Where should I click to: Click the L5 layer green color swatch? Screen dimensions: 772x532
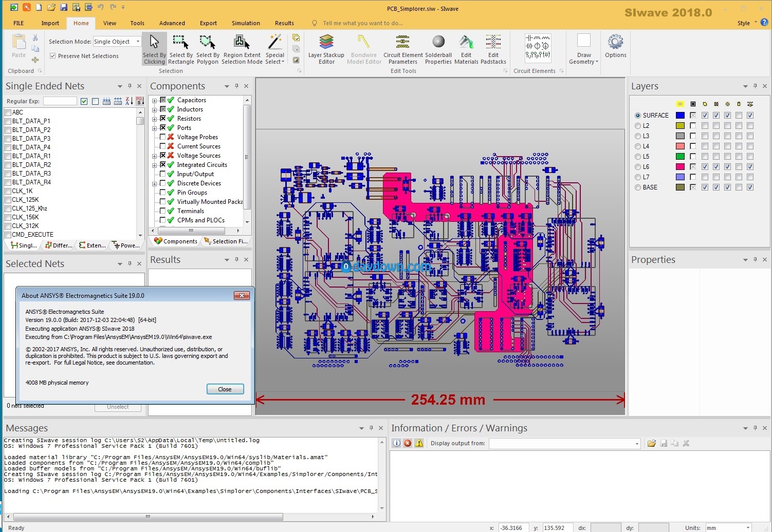(680, 157)
